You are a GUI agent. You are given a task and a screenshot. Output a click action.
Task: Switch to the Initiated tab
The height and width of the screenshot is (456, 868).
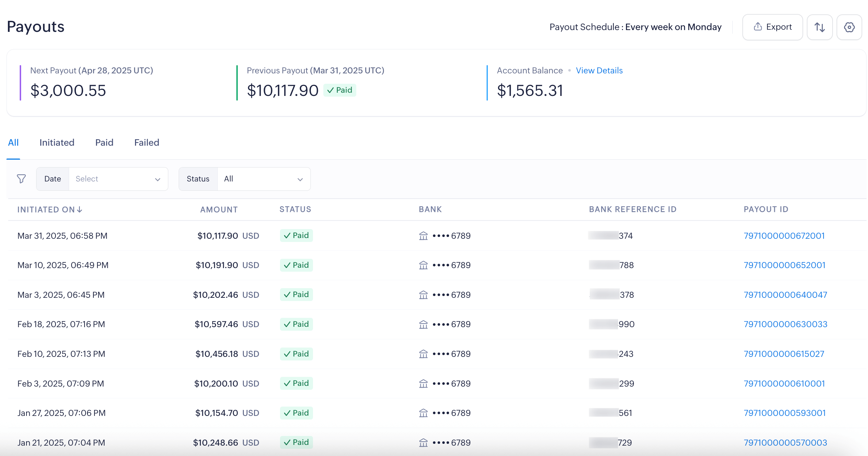click(57, 142)
